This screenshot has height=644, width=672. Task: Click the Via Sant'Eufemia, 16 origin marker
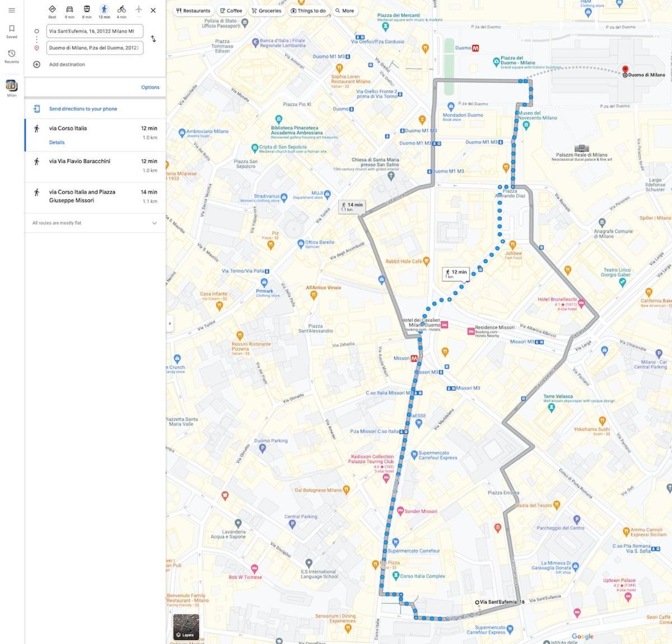477,603
